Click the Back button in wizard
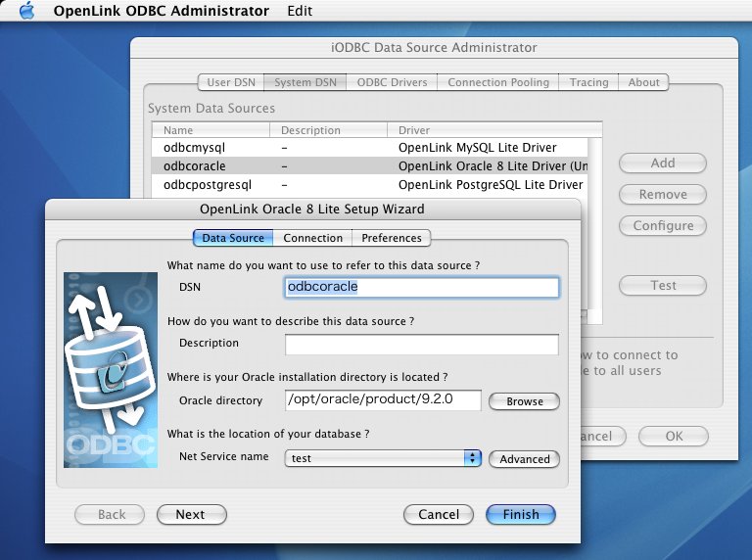Viewport: 752px width, 560px height. click(x=110, y=514)
